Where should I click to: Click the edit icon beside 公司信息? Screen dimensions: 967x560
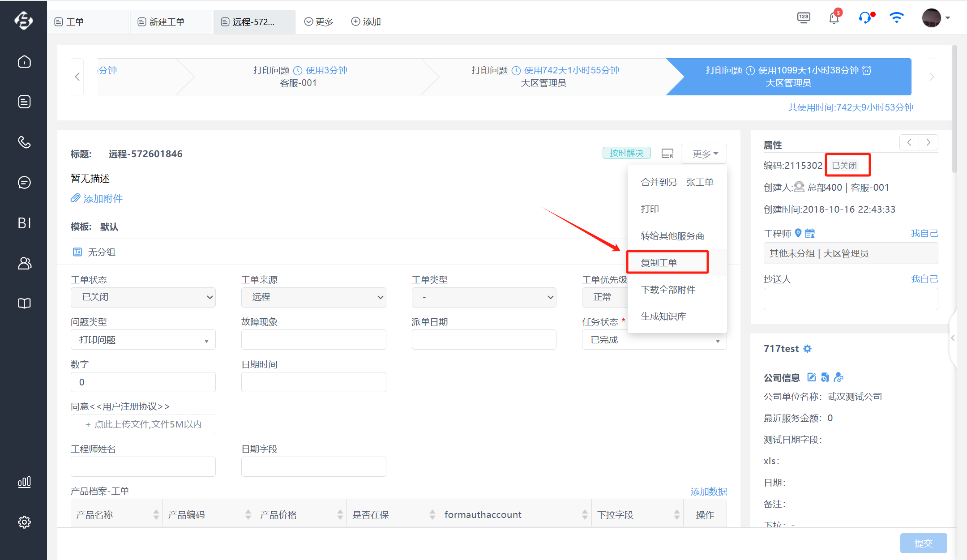811,377
